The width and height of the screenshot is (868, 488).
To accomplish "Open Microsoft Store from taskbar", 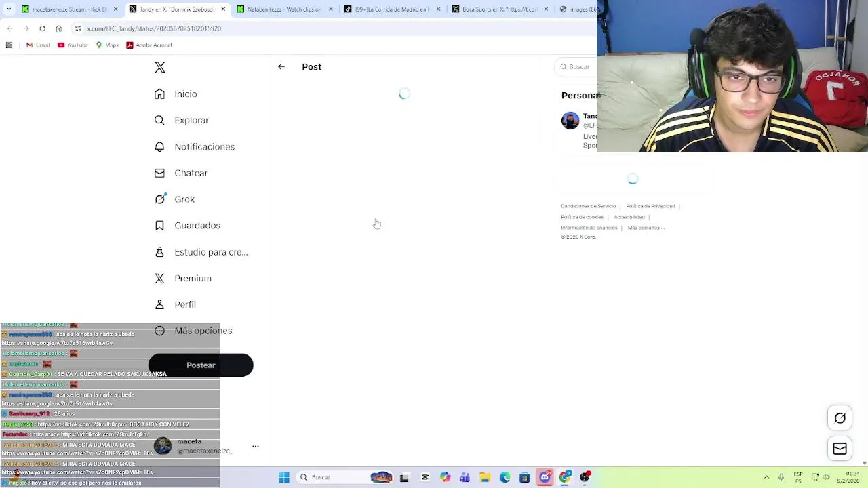I will click(x=524, y=477).
